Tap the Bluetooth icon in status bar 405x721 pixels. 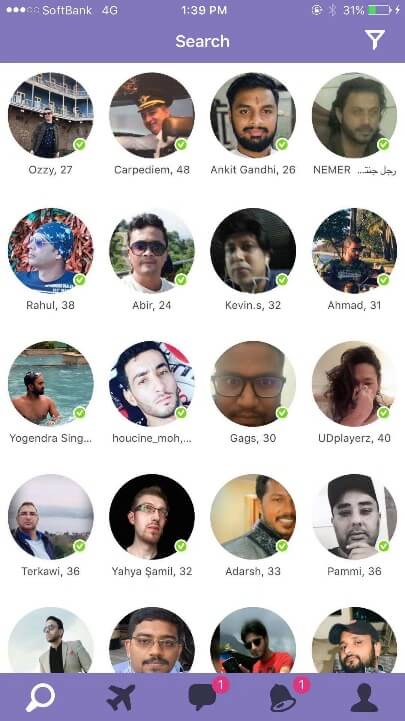(332, 10)
